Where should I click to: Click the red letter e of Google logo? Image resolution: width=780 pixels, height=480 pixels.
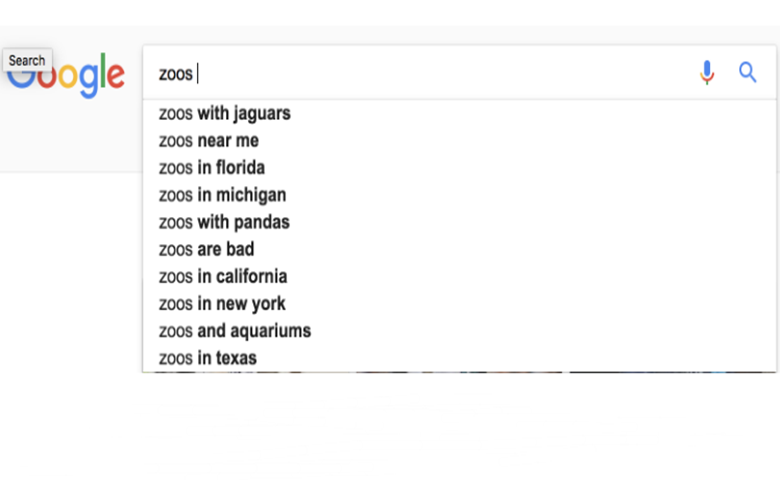pos(116,76)
